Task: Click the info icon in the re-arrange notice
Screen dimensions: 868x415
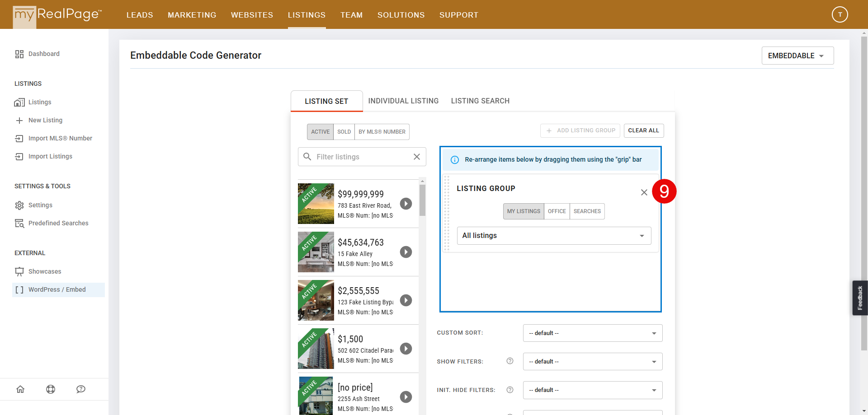Action: pos(455,160)
